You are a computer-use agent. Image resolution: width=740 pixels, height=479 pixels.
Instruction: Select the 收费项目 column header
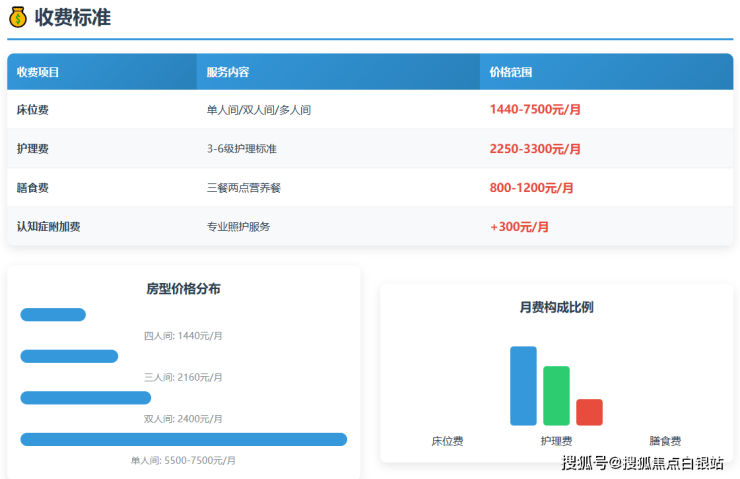[x=38, y=72]
